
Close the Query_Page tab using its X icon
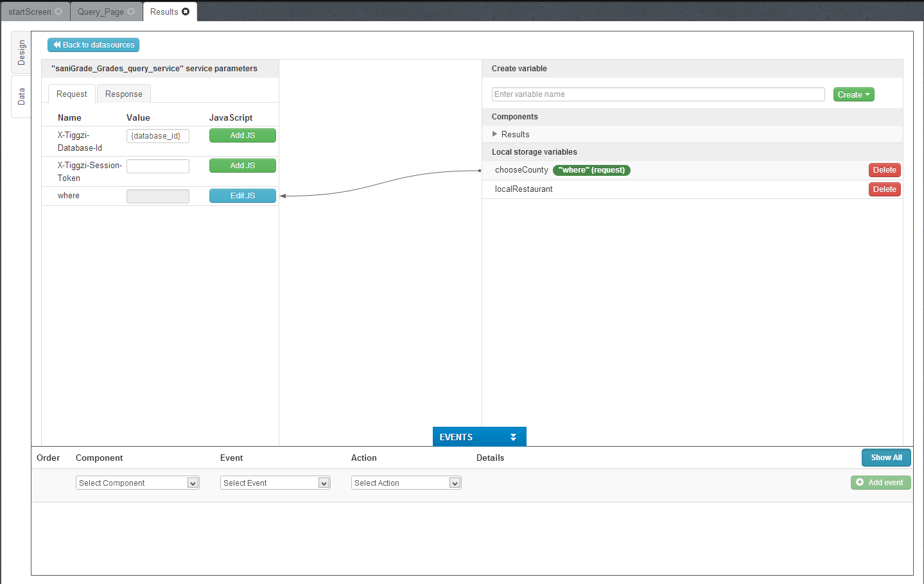coord(131,12)
